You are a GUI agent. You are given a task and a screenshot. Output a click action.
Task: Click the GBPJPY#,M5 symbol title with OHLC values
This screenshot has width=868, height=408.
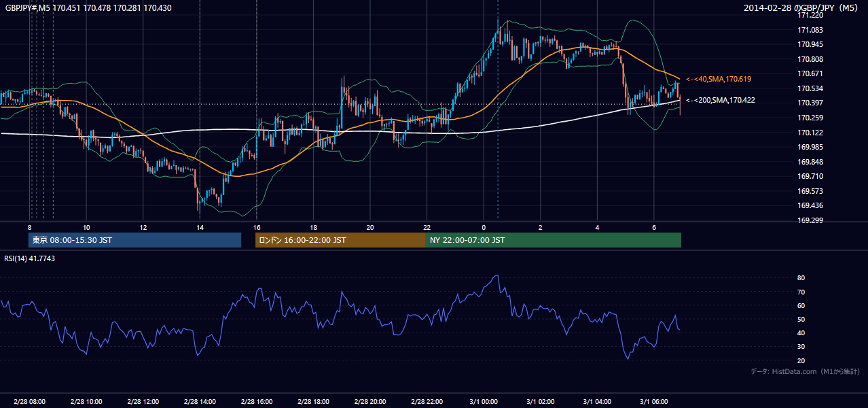tap(88, 7)
